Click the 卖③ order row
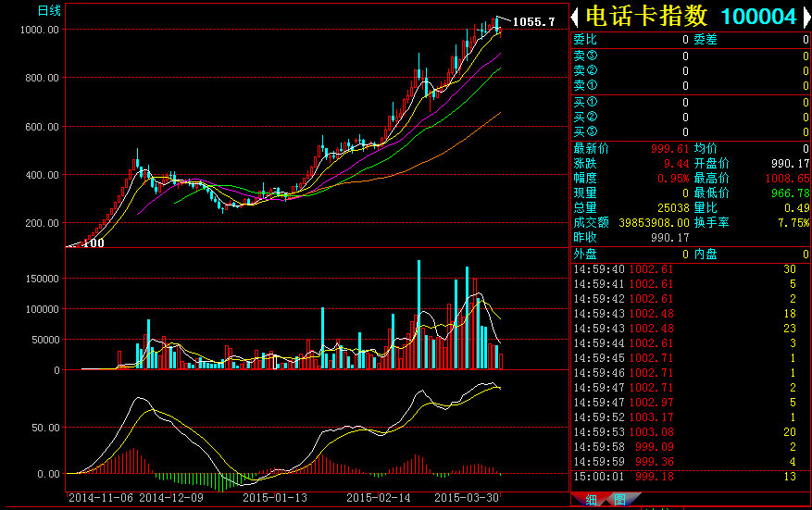Viewport: 812px width, 510px height. [691, 56]
